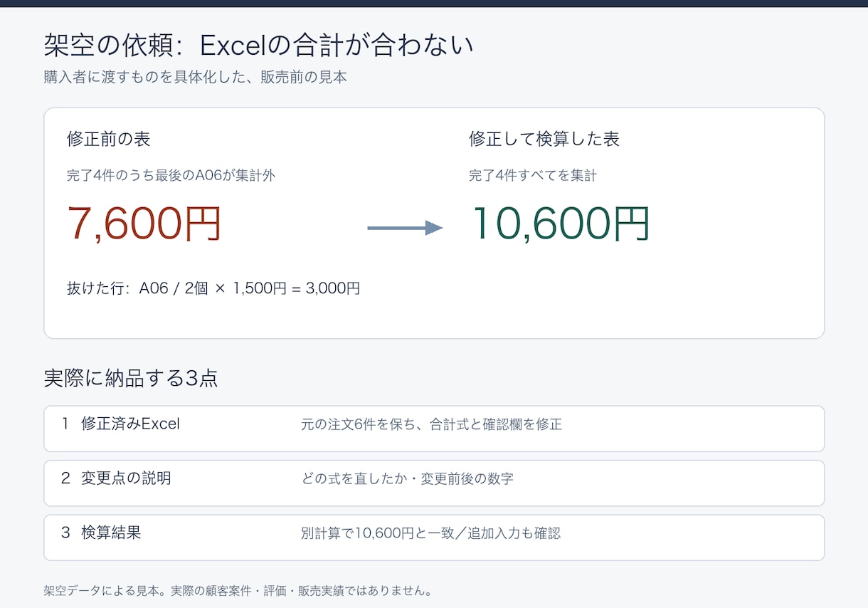Click the description 元の注文6件を保ち、合計式と確認欄を修正

pos(432,424)
